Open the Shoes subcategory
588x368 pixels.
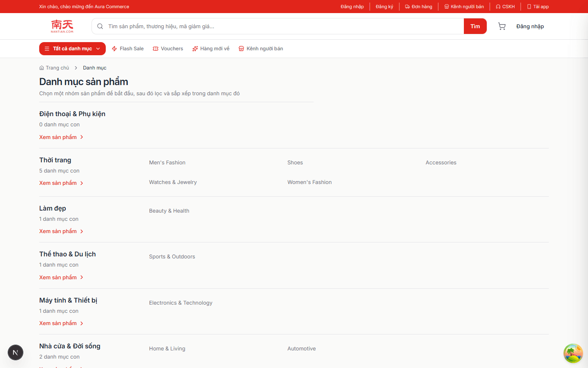pos(295,163)
